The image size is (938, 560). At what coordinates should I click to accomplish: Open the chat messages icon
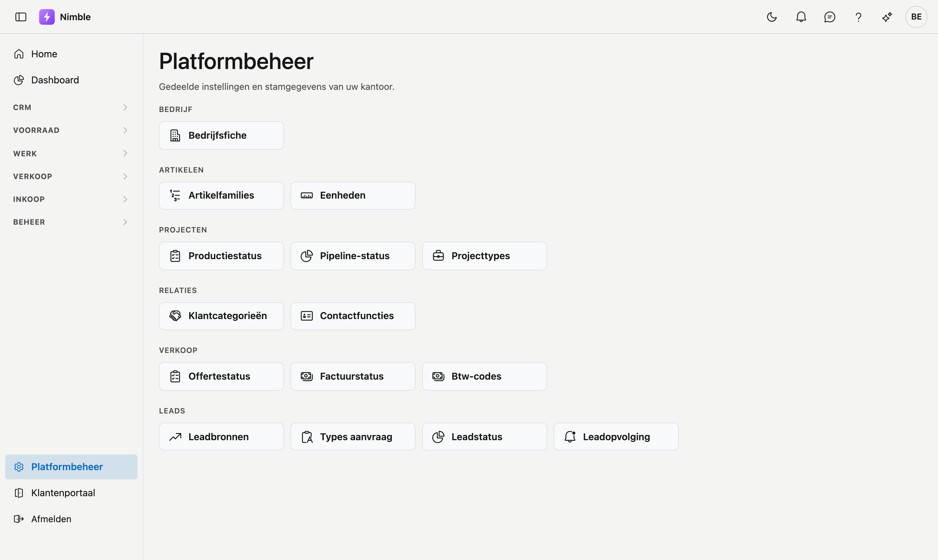tap(830, 17)
